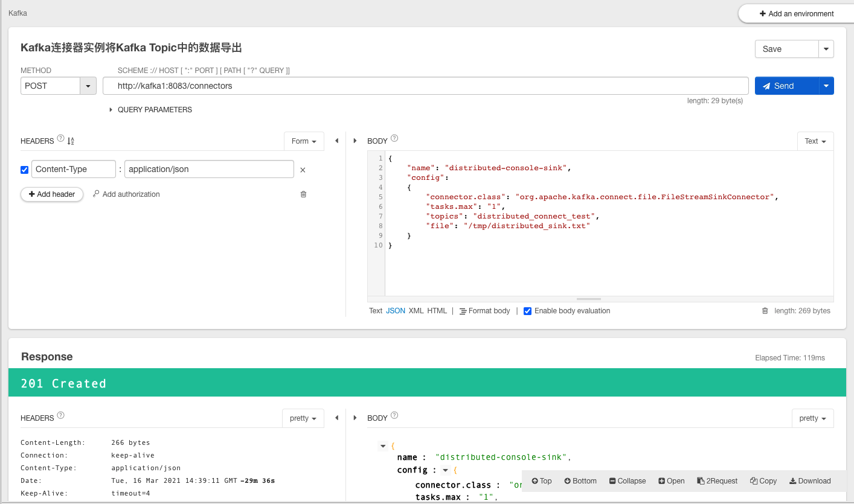854x504 pixels.
Task: Download the response body
Action: (810, 481)
